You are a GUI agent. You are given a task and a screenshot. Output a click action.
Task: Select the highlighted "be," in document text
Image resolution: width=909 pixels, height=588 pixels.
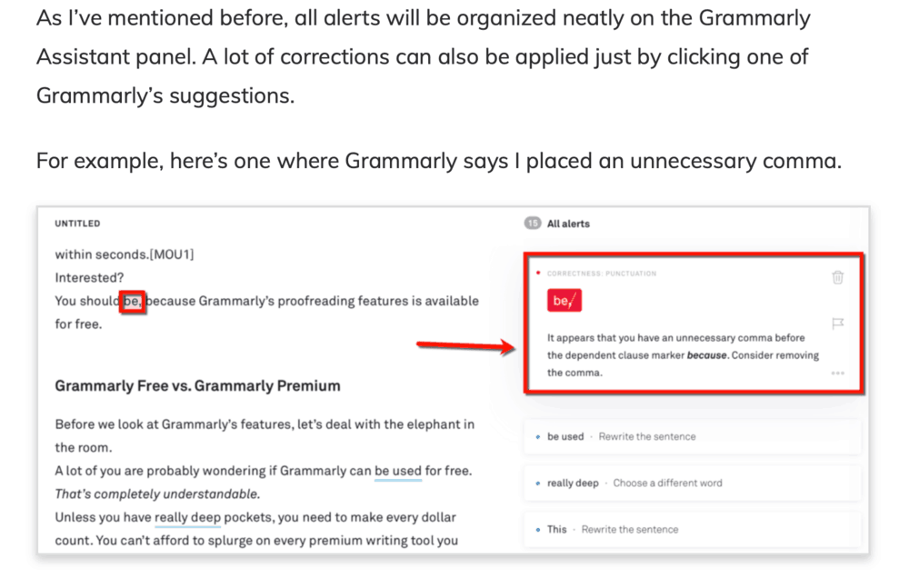click(x=132, y=301)
